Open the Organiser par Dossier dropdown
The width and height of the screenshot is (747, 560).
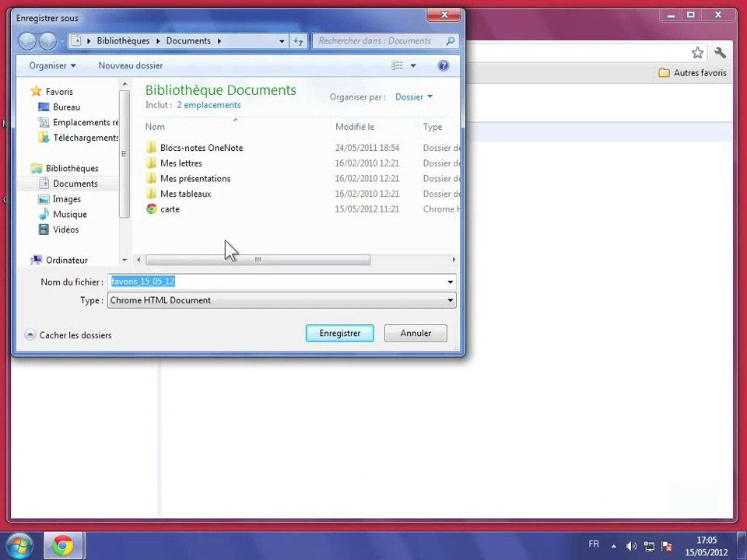click(413, 97)
